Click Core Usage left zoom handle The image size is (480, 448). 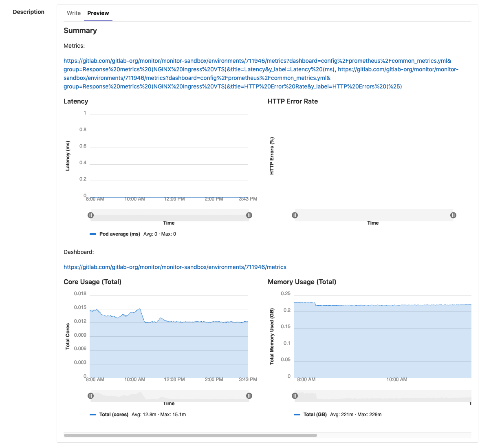90,396
